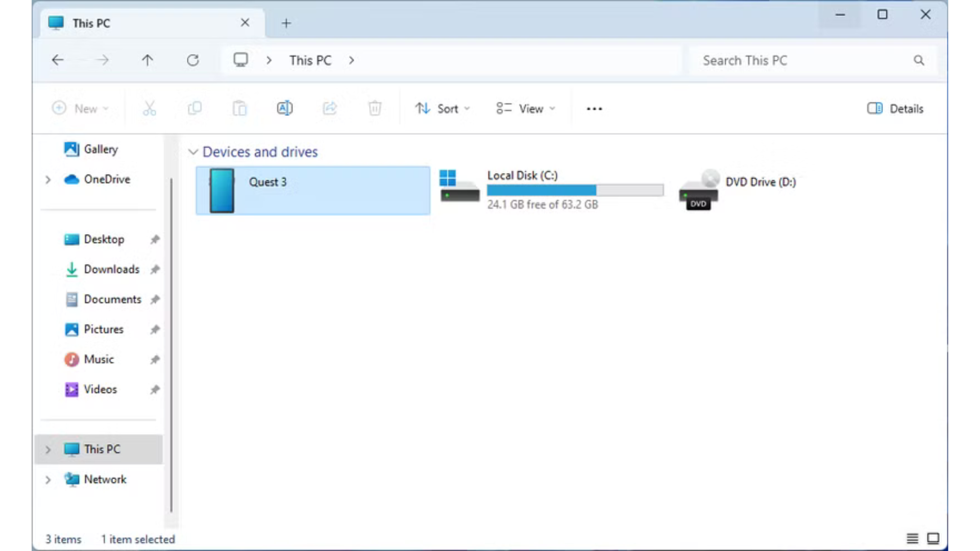Click the Rename icon in the toolbar
The image size is (980, 551).
(284, 108)
